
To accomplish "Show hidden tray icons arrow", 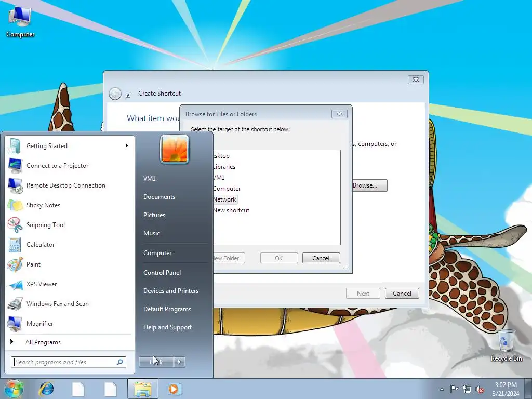I will tap(442, 389).
